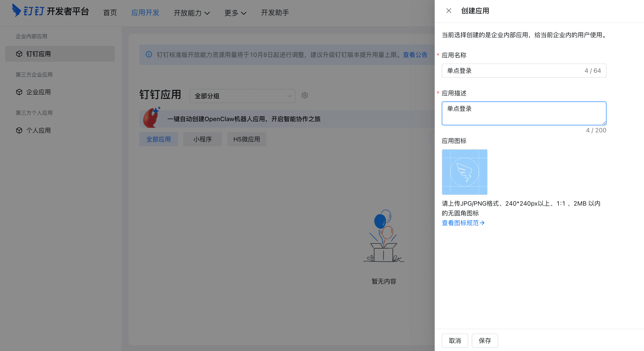Switch to the 小程序 tab

click(202, 139)
